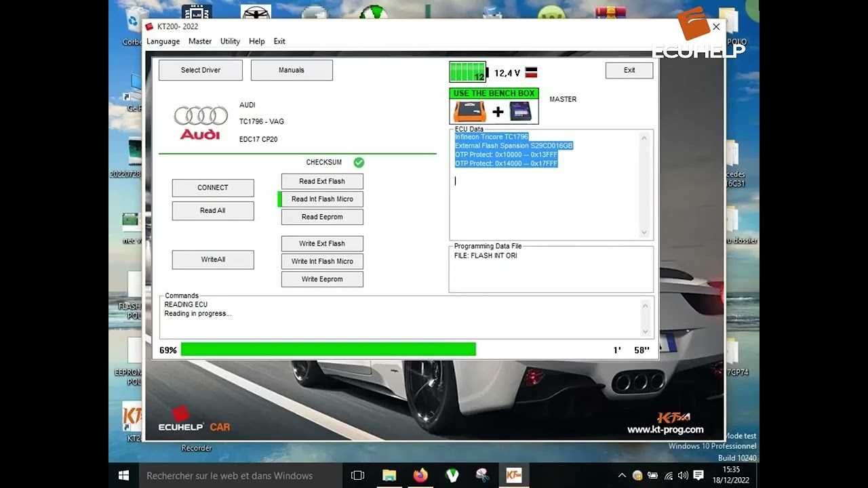The height and width of the screenshot is (488, 868).
Task: Click 'FILE: FLASH INT ORI' text
Action: tap(486, 256)
